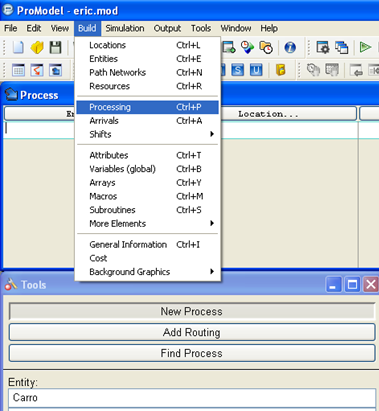
Task: Choose Entities from the Build menu
Action: pos(147,59)
